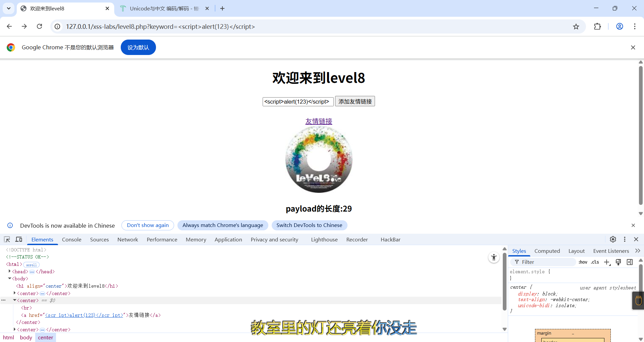644x342 pixels.
Task: Collapse the body element node
Action: pos(10,278)
